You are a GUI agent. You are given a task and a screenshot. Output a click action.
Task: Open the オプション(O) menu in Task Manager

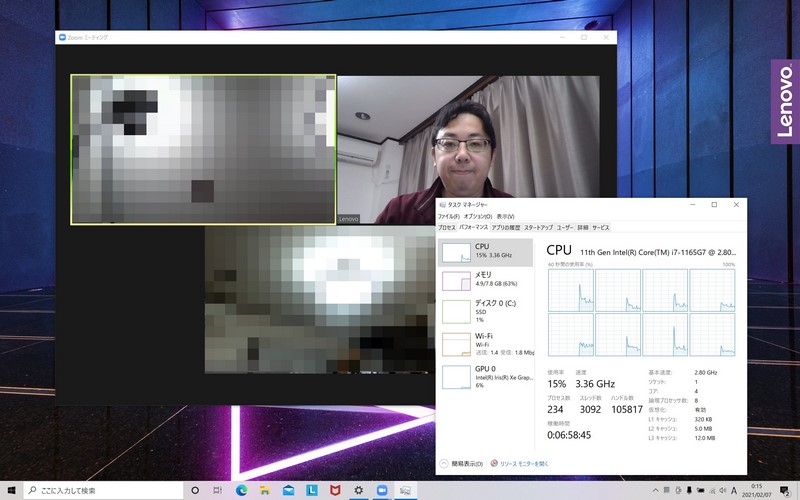(x=478, y=216)
